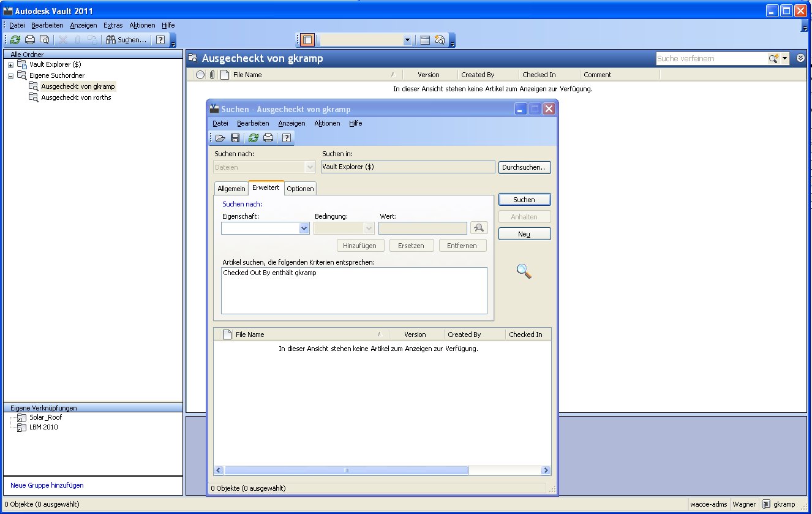Click the print icon in main toolbar
This screenshot has width=812, height=514.
point(29,40)
